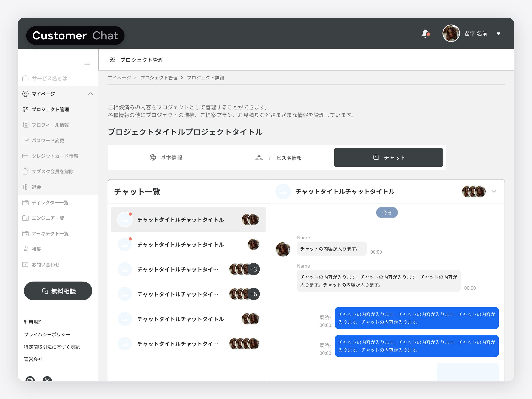Click the 今日 date badge

click(387, 213)
